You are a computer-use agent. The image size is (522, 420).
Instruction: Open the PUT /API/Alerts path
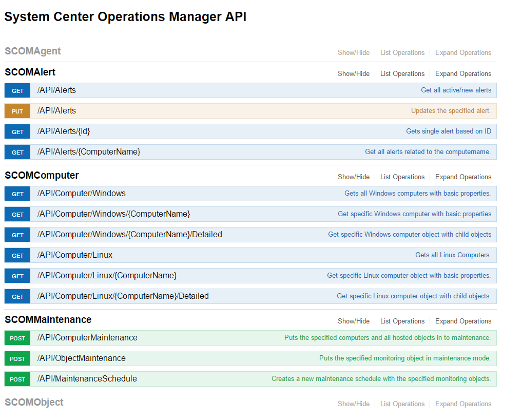click(56, 111)
